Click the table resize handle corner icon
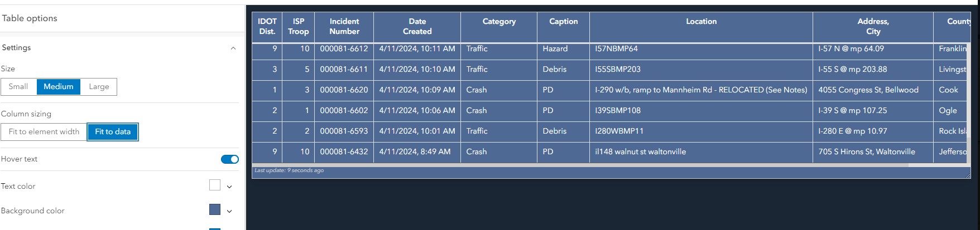Image resolution: width=980 pixels, height=230 pixels. tap(968, 175)
